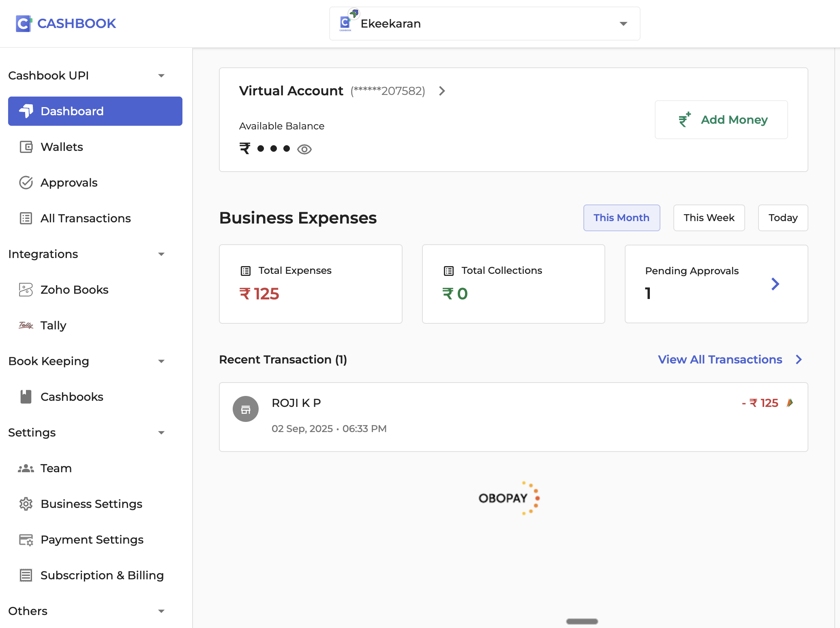The image size is (840, 628).
Task: Click the Payment Settings card icon
Action: tap(26, 540)
